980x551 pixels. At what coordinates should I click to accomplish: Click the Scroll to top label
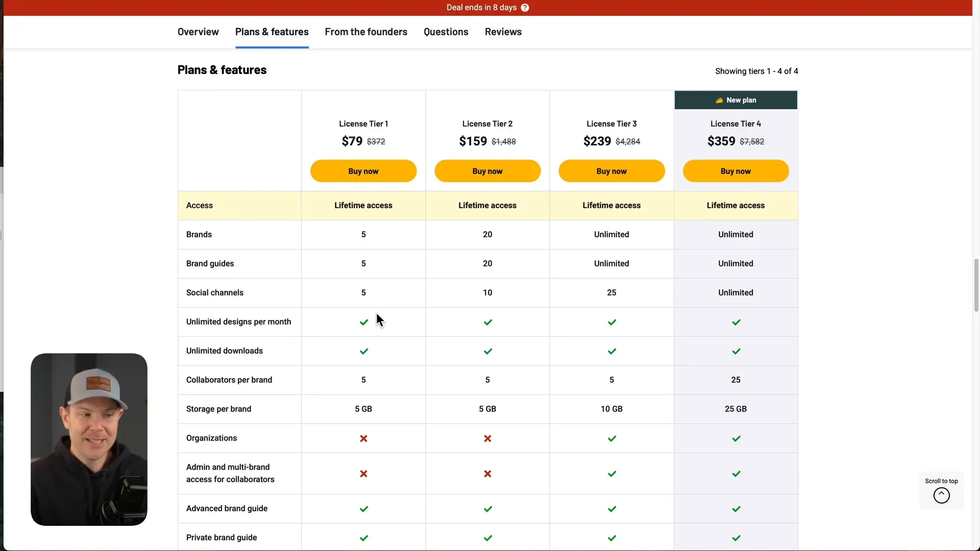click(941, 481)
